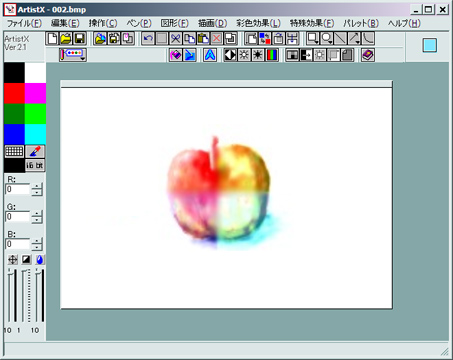Delete the selection with the red X icon

click(x=217, y=39)
